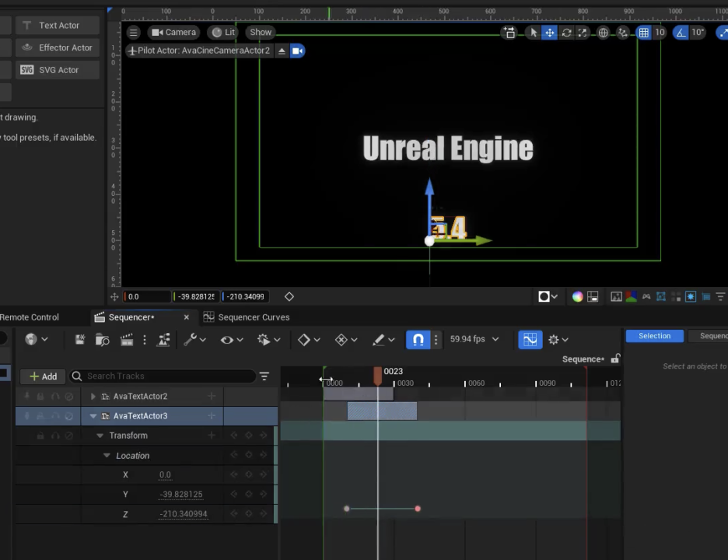
Task: Open the viewport hamburger options menu
Action: click(x=134, y=32)
